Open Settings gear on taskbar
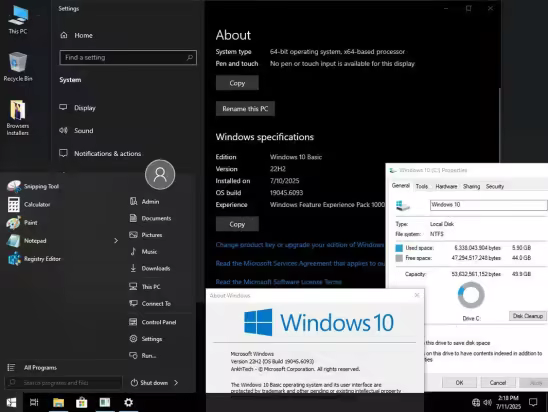This screenshot has width=548, height=412. point(129,403)
